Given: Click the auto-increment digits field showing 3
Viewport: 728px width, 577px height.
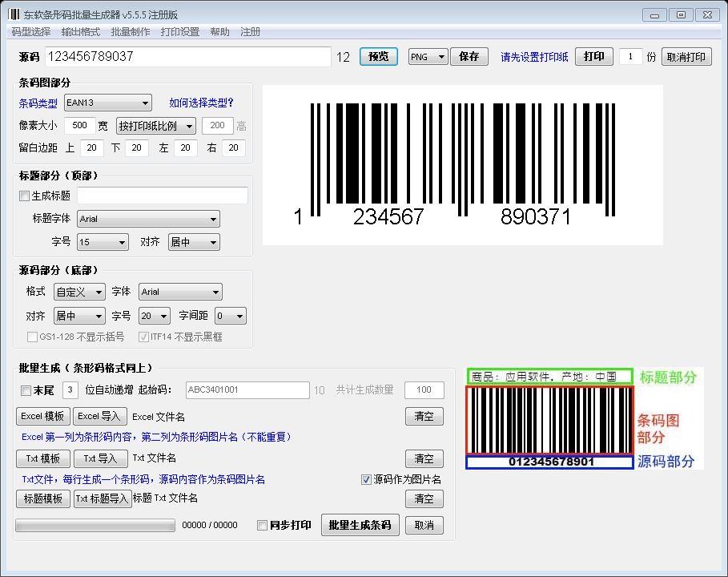Looking at the screenshot, I should (x=70, y=389).
